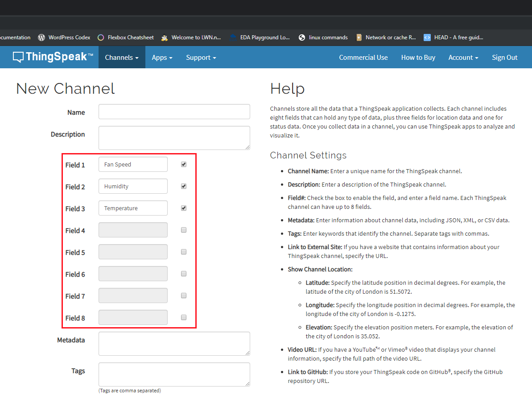This screenshot has width=532, height=395.
Task: Click the channel Name input field
Action: [174, 112]
